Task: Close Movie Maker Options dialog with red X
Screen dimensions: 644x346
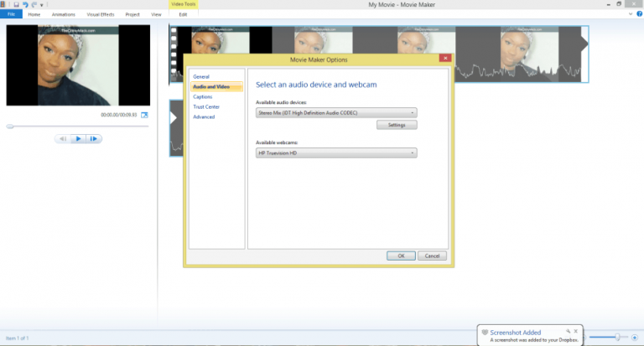Action: coord(445,58)
